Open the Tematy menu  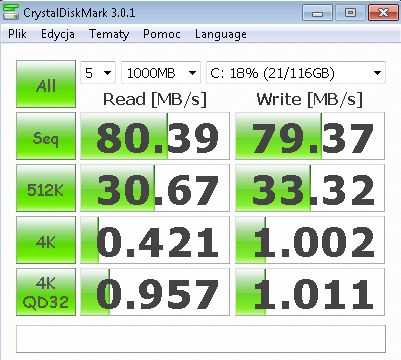tap(109, 34)
